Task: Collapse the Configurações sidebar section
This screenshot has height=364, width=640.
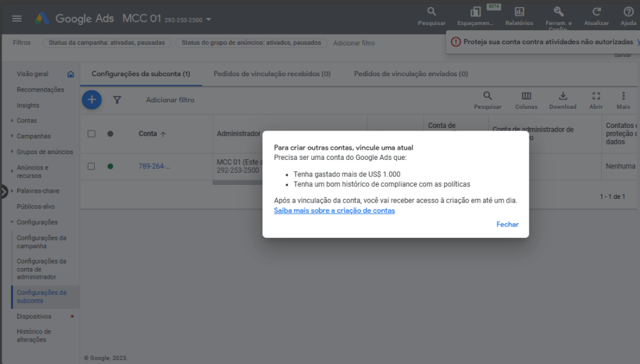Action: pos(12,222)
